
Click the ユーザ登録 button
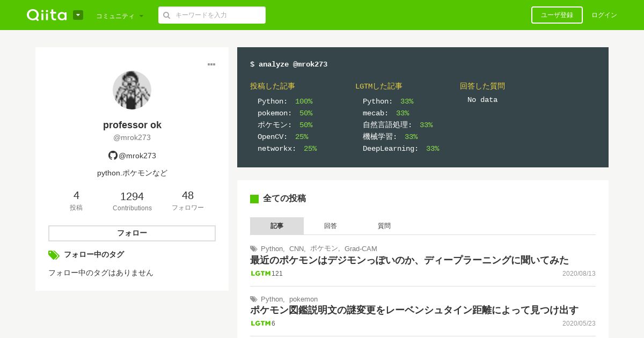click(x=557, y=15)
